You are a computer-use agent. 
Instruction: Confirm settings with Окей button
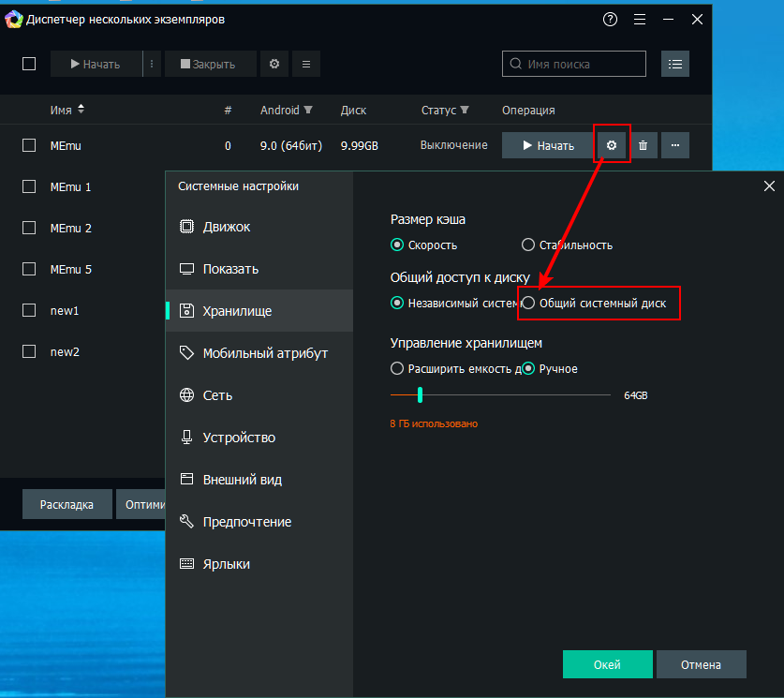(607, 664)
